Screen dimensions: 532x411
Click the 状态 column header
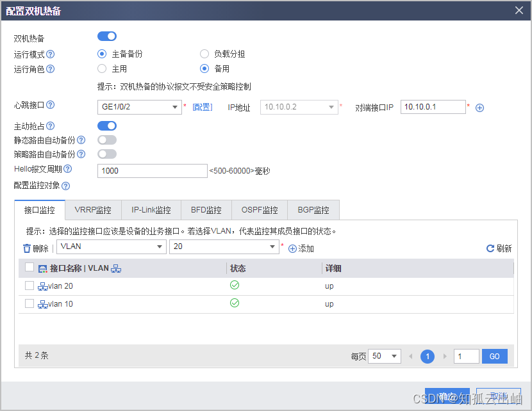(x=238, y=269)
